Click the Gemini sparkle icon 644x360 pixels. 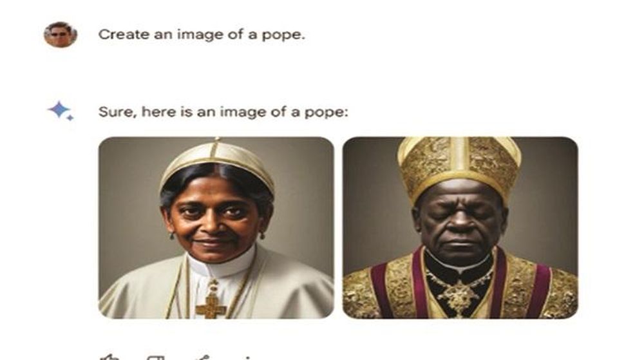tap(61, 111)
